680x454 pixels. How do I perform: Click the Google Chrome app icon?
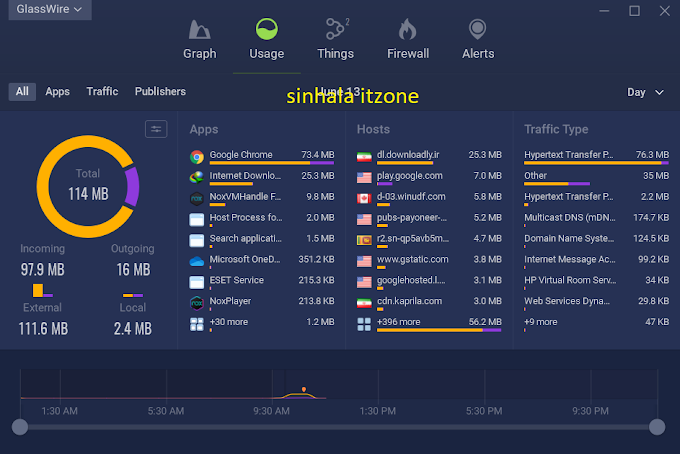coord(197,157)
